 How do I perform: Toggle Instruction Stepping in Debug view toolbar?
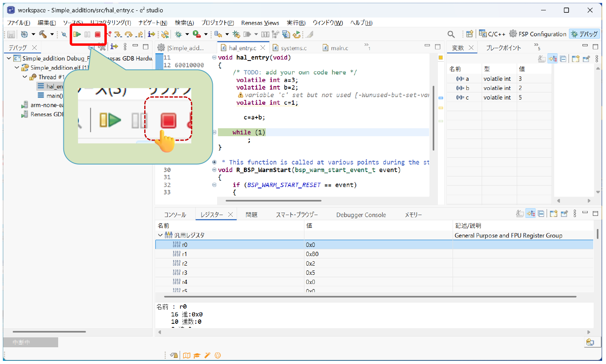coord(114,47)
